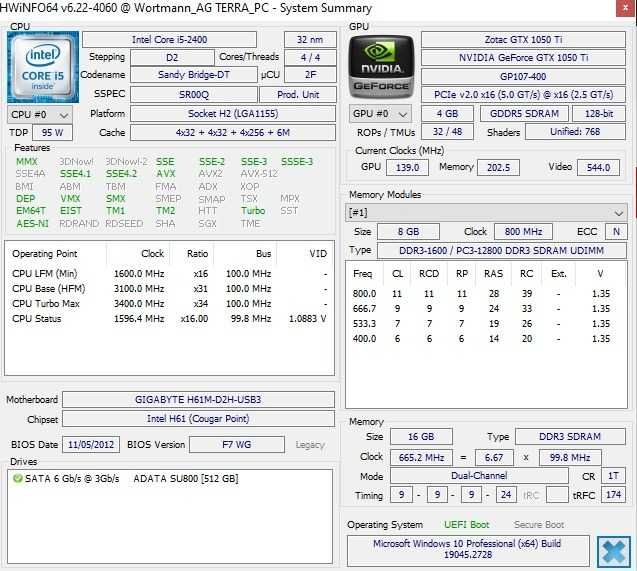Click the 128-bit bus width field
The image size is (637, 571).
pyautogui.click(x=599, y=114)
